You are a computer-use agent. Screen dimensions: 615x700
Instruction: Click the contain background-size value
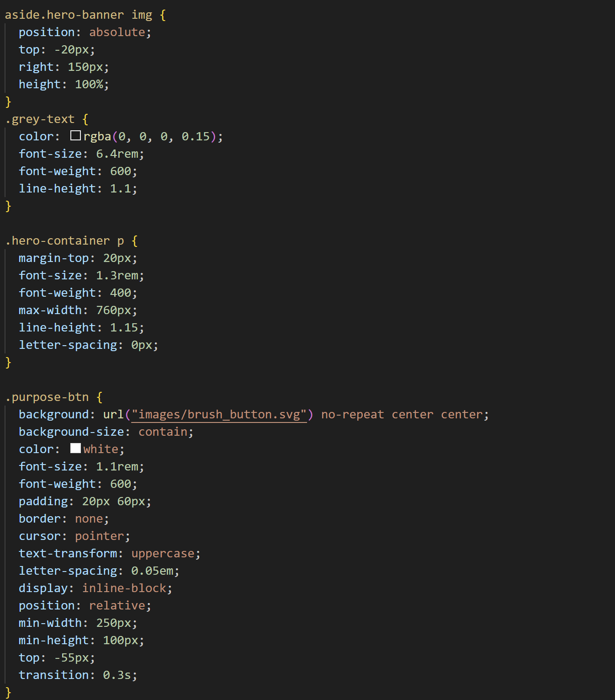coord(163,432)
